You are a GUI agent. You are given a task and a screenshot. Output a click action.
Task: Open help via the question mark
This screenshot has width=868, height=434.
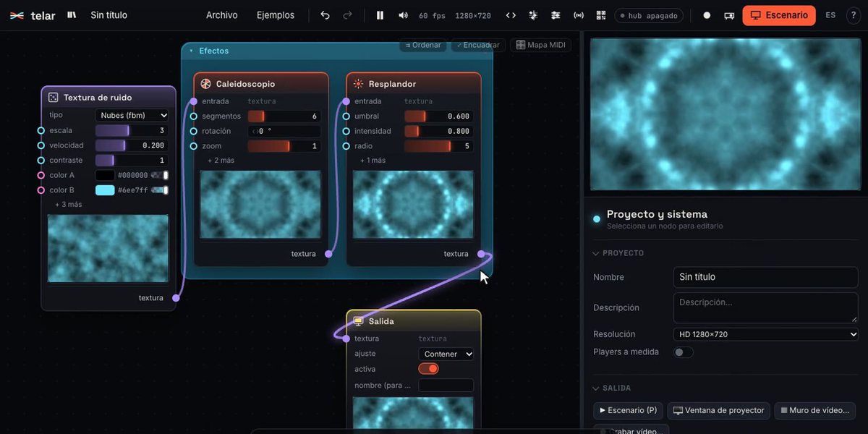[853, 15]
